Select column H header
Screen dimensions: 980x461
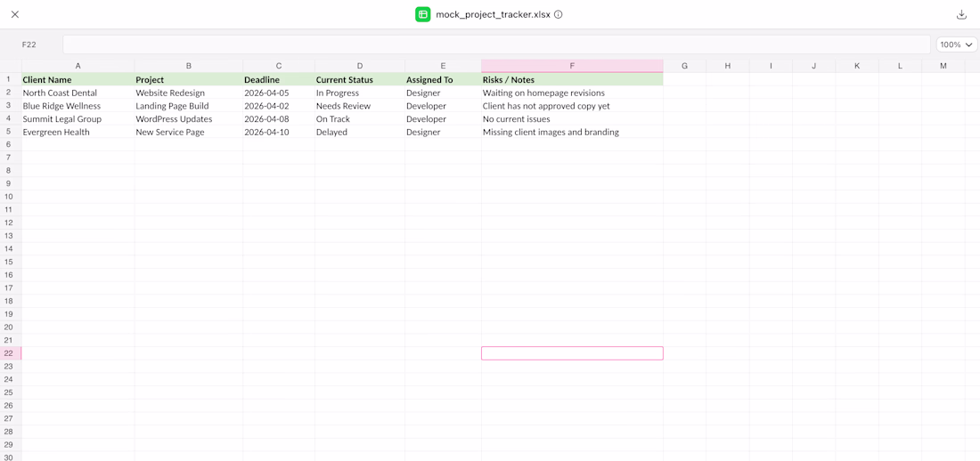pos(728,66)
